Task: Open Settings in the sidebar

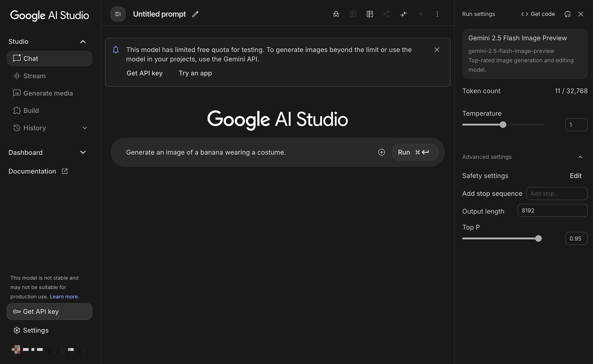Action: pos(31,330)
